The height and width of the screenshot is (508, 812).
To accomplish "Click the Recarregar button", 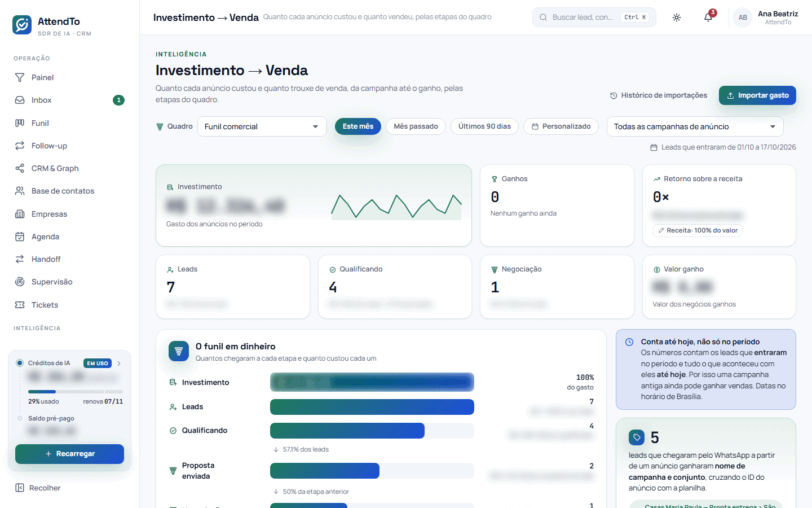I will pyautogui.click(x=69, y=454).
